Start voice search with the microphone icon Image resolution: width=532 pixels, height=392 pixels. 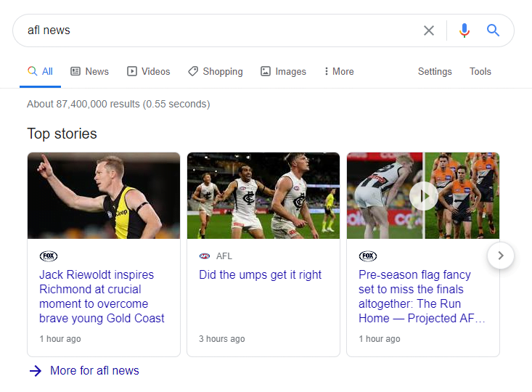[x=465, y=30]
